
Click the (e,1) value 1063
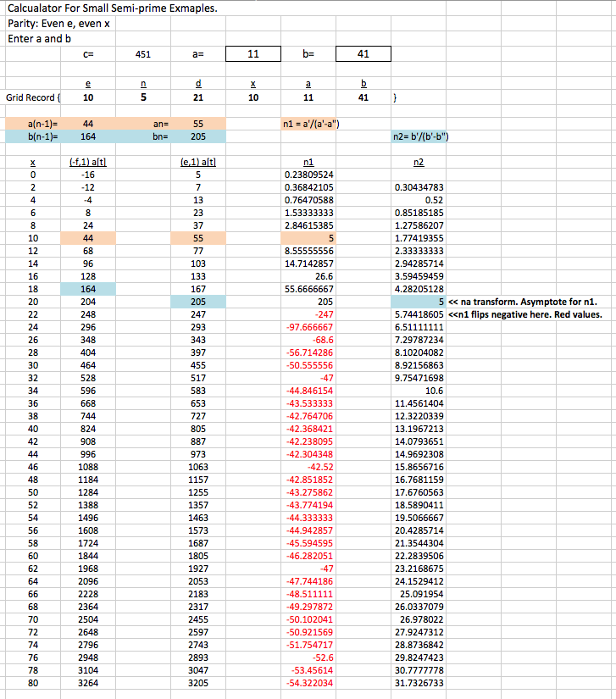pos(198,467)
